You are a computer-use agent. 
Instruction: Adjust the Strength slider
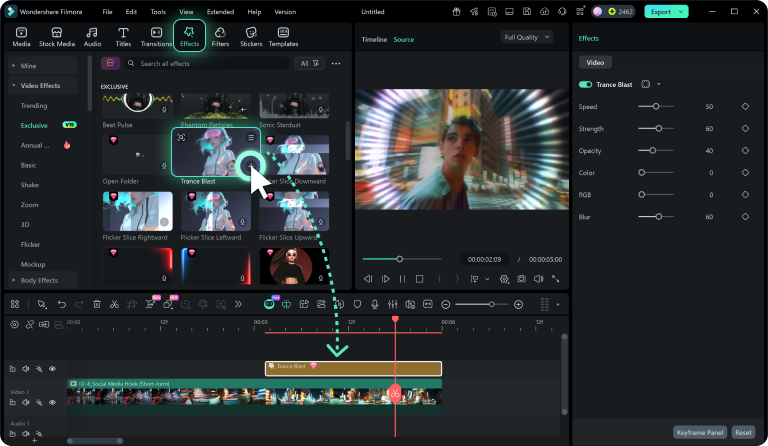tap(656, 128)
